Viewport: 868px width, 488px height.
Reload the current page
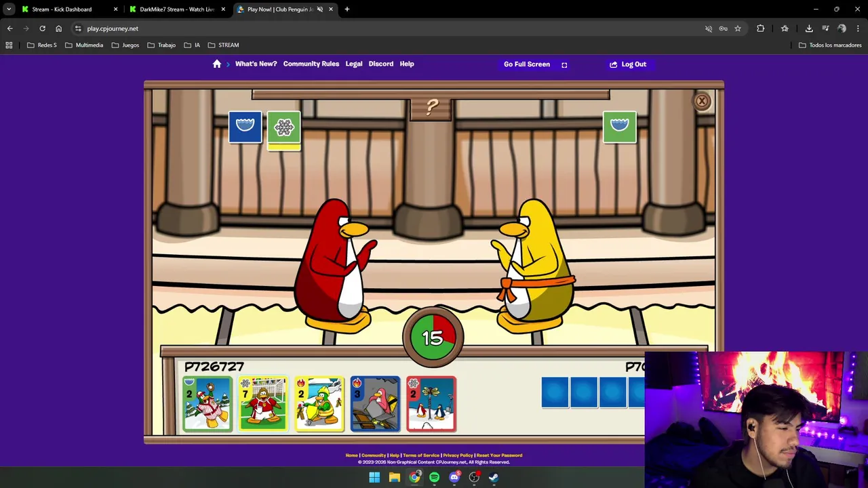[x=42, y=28]
